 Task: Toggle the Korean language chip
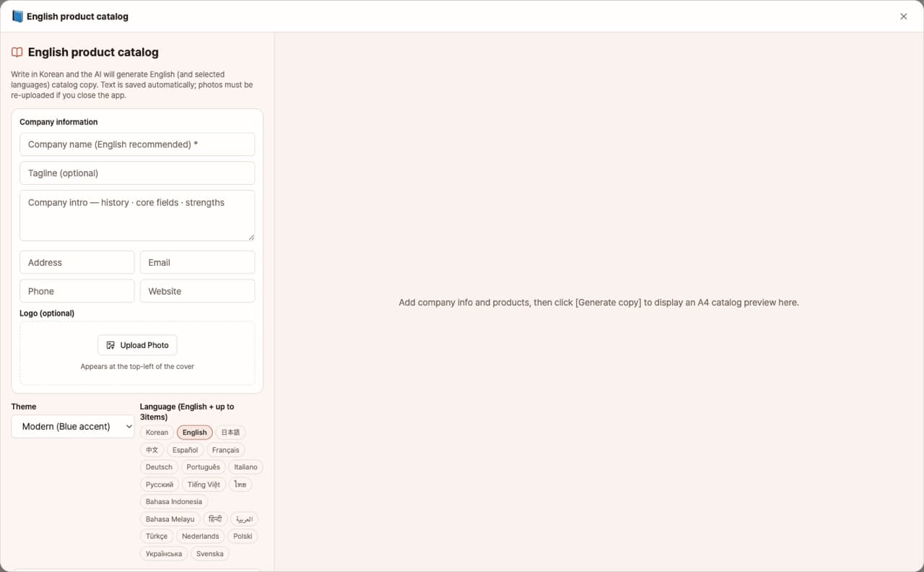pos(157,433)
